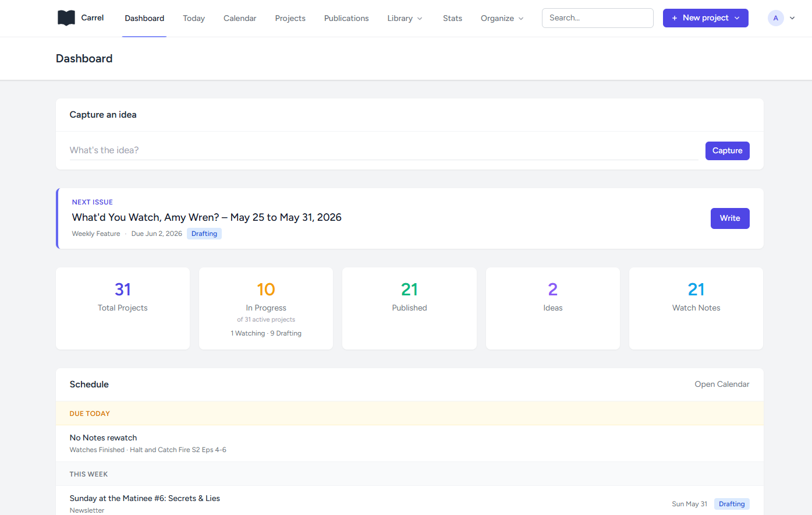This screenshot has width=812, height=515.
Task: Open the Publications tab
Action: coord(346,18)
